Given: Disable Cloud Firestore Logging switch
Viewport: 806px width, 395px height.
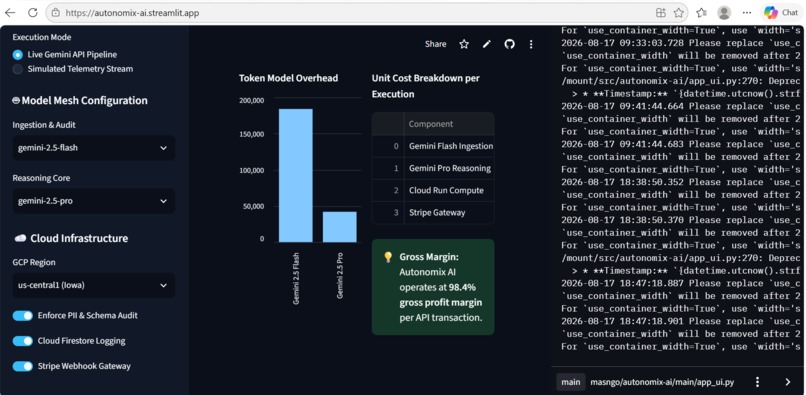Looking at the screenshot, I should (x=23, y=341).
